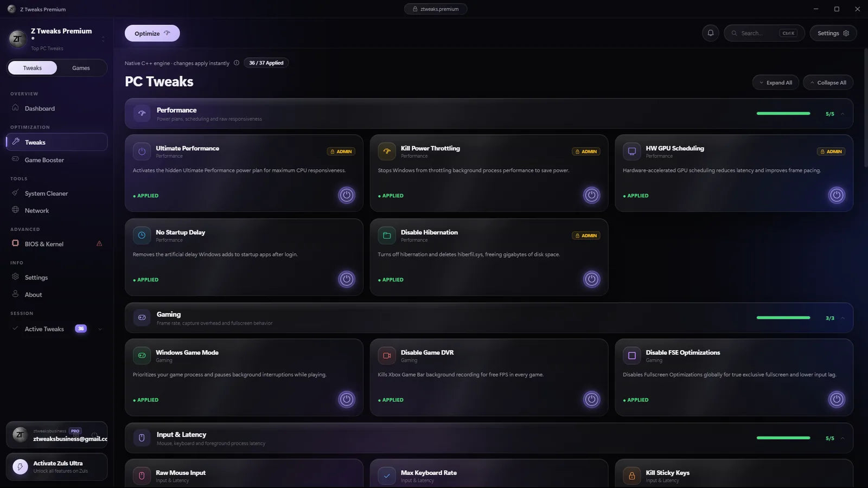
Task: Click the Expand All button
Action: tap(775, 82)
